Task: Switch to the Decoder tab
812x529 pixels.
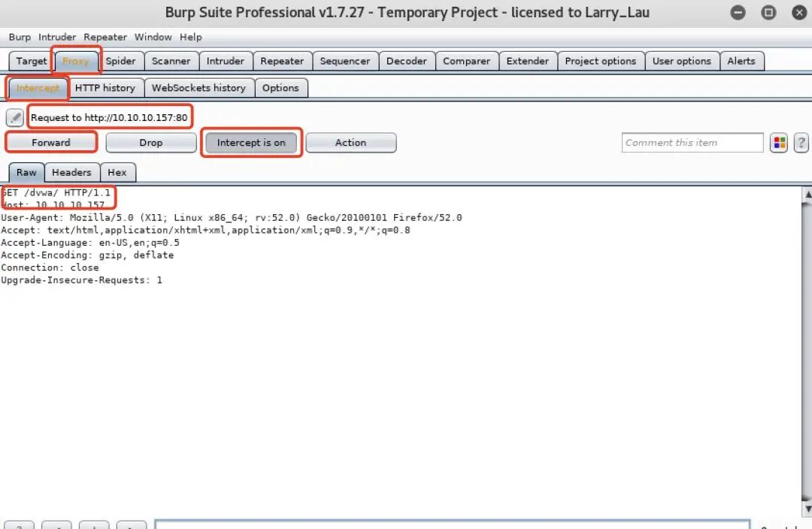Action: pos(407,61)
